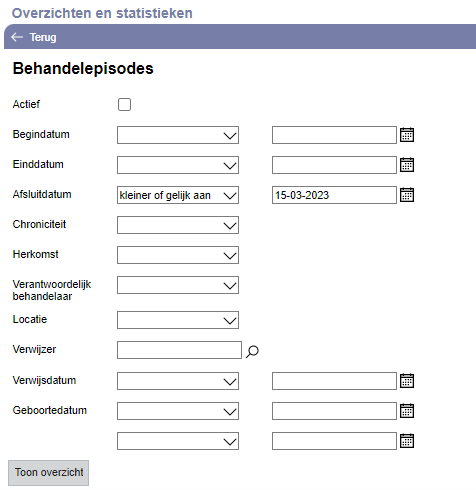Expand Verantwoordelijk behandelaar dropdown

178,285
